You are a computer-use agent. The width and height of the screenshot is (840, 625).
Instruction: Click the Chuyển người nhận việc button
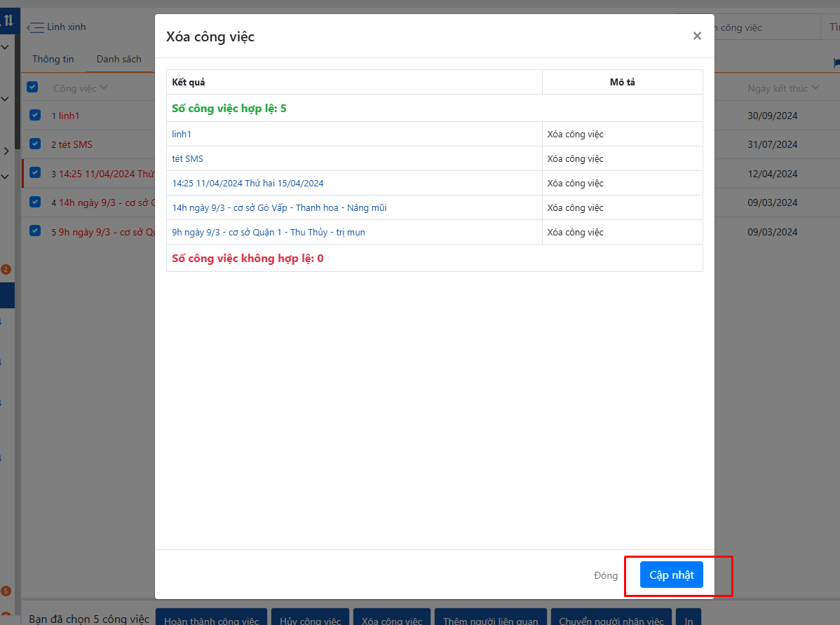pyautogui.click(x=611, y=619)
